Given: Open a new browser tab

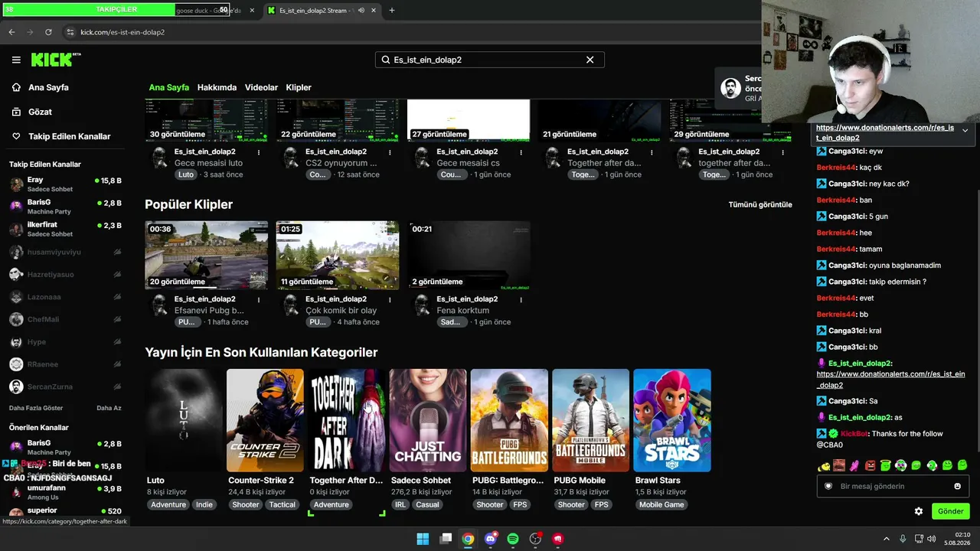Looking at the screenshot, I should 392,11.
